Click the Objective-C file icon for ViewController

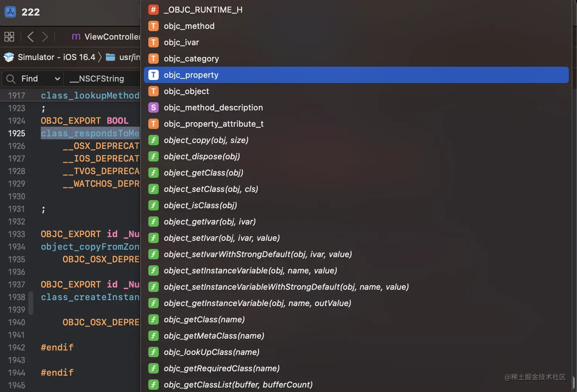76,37
